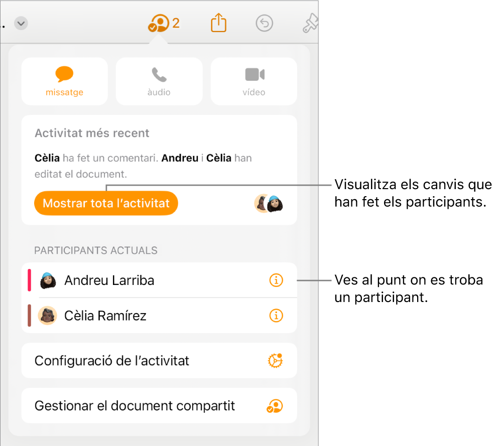Viewport: 504px width, 446px height.
Task: Select participant Cèlia Ramírez
Action: [159, 316]
